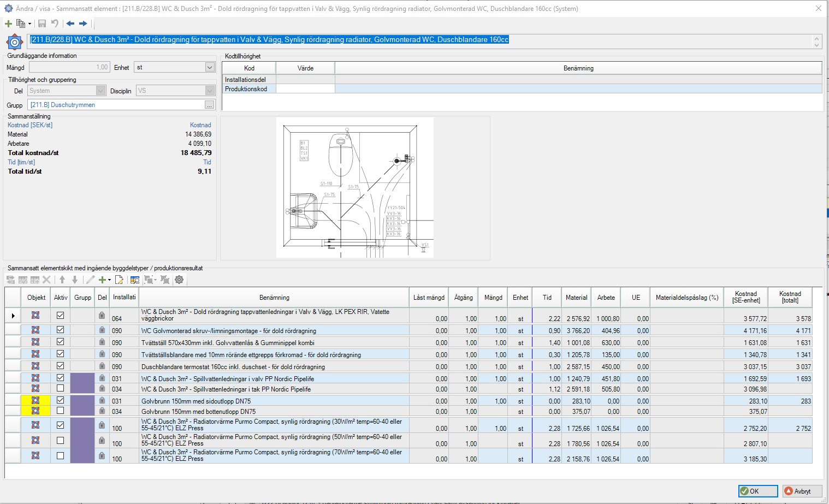Check Aktiv for Golvbrunn med bottenutlopp DN75
This screenshot has width=829, height=504.
click(x=60, y=411)
